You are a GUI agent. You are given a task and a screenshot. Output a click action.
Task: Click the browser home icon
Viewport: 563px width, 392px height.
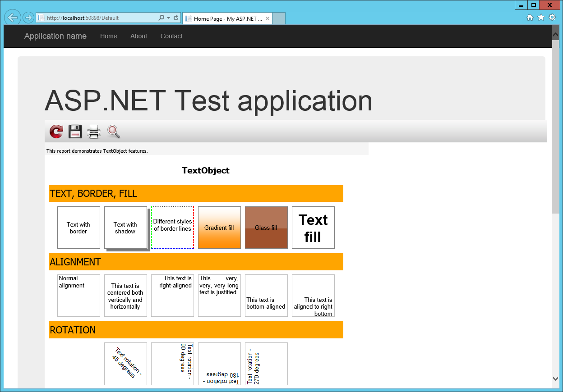[x=530, y=18]
